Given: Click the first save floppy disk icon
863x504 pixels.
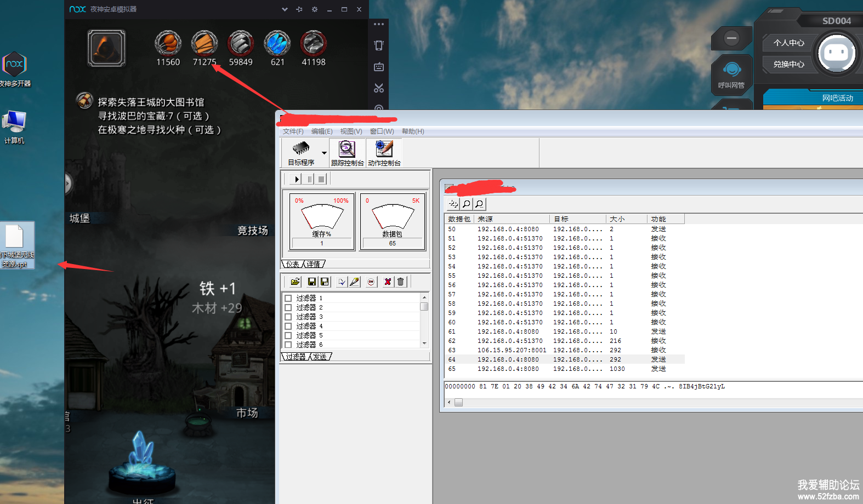Looking at the screenshot, I should click(x=311, y=282).
